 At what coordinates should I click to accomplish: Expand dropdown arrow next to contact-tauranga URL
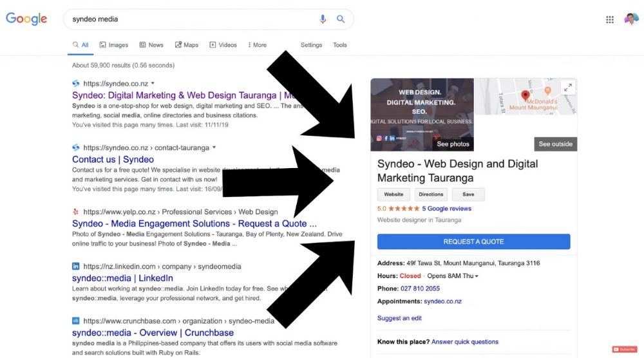coord(214,147)
